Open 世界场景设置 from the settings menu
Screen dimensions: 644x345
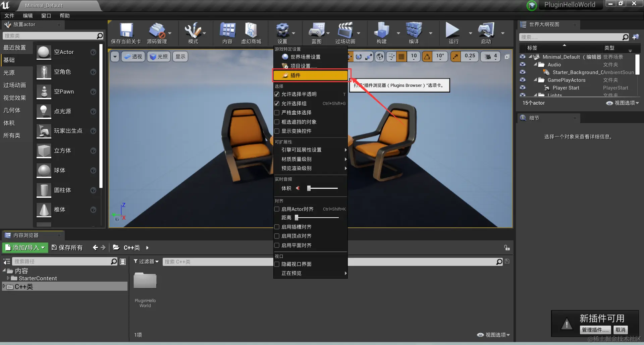(x=311, y=57)
